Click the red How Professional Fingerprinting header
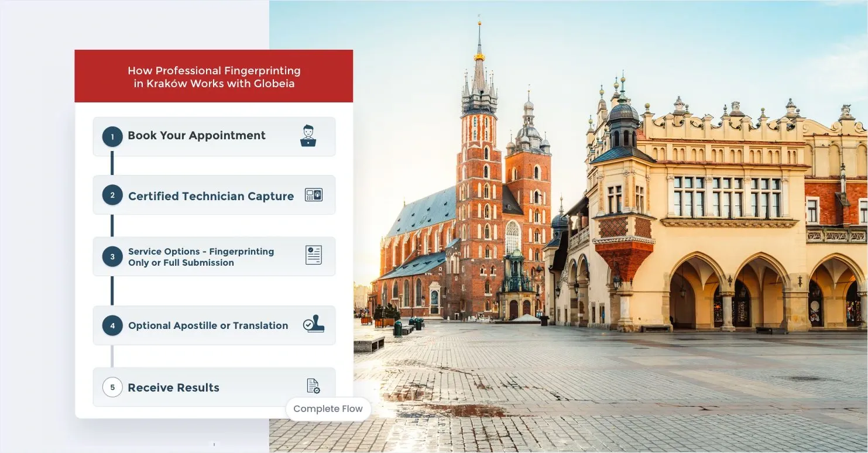The height and width of the screenshot is (453, 868). tap(214, 77)
